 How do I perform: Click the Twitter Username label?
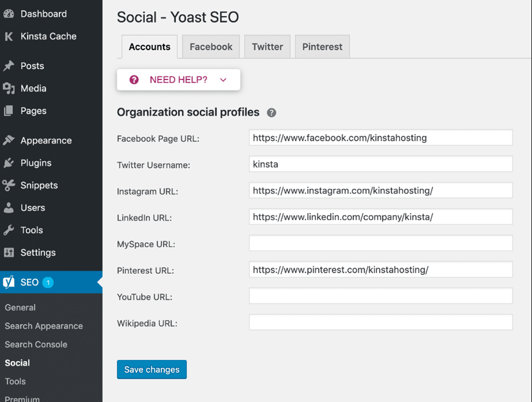[153, 165]
